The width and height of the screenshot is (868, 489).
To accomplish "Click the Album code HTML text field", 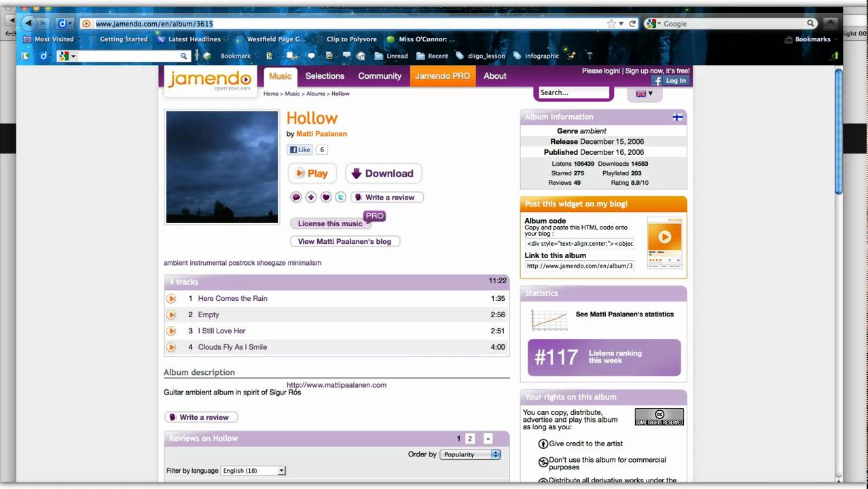I will tap(579, 243).
